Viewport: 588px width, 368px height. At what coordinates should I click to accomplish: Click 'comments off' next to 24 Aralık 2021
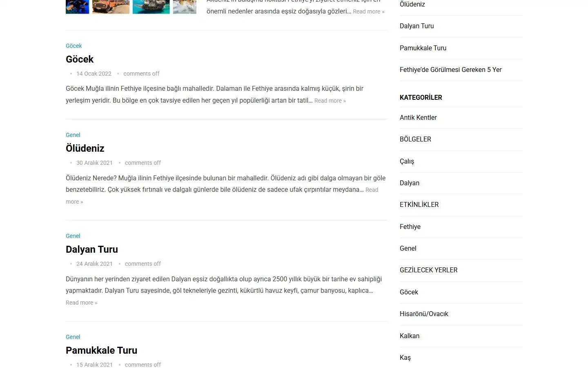point(143,264)
